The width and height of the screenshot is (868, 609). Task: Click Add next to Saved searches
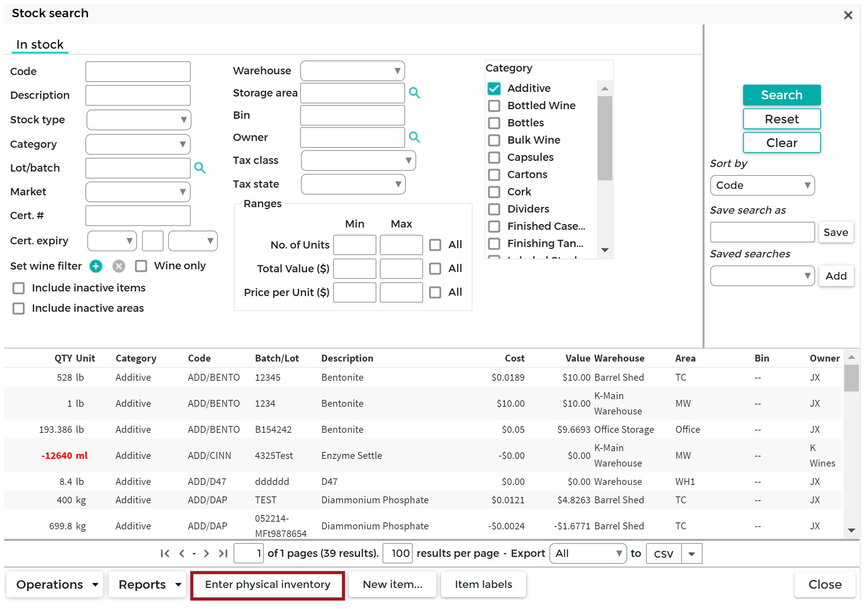[836, 276]
